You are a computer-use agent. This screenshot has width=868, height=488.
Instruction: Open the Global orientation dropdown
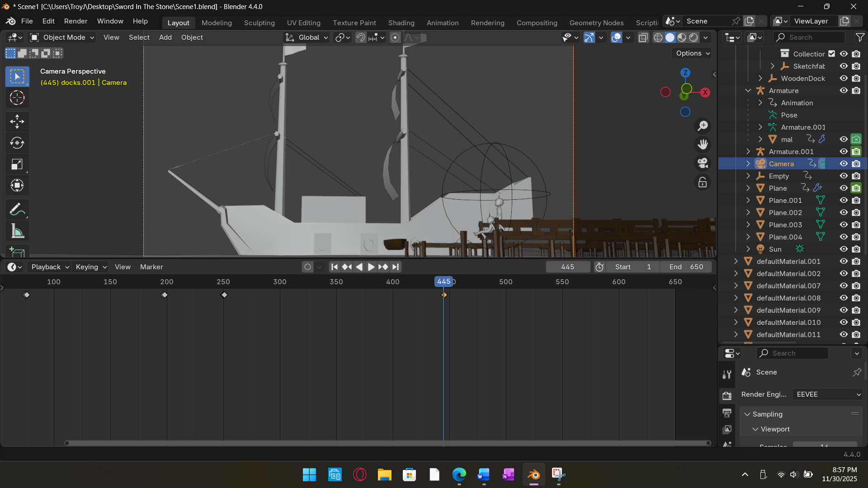pyautogui.click(x=307, y=38)
